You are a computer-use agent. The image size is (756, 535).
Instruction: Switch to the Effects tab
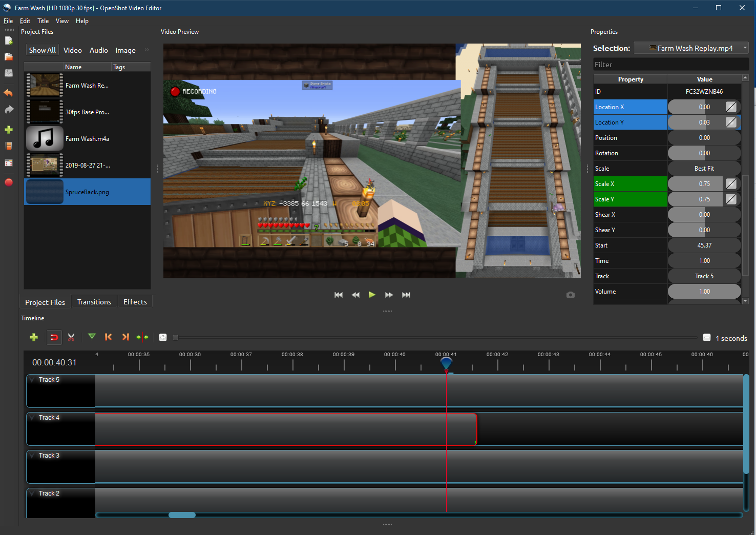pyautogui.click(x=135, y=302)
